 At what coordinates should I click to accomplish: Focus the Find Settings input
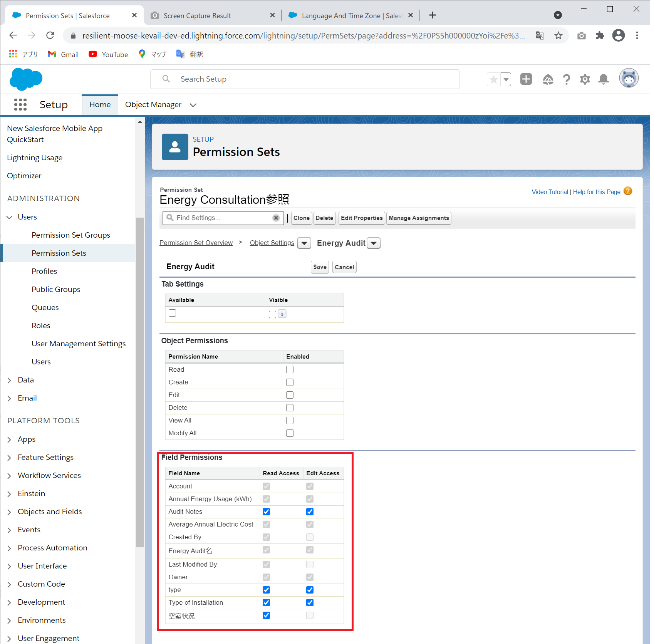223,218
